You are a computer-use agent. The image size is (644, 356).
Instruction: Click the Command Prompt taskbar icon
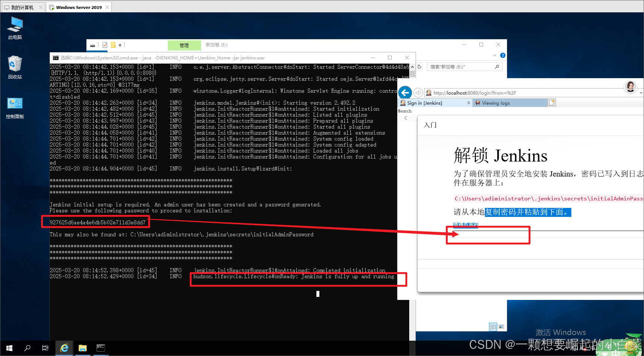click(x=101, y=348)
